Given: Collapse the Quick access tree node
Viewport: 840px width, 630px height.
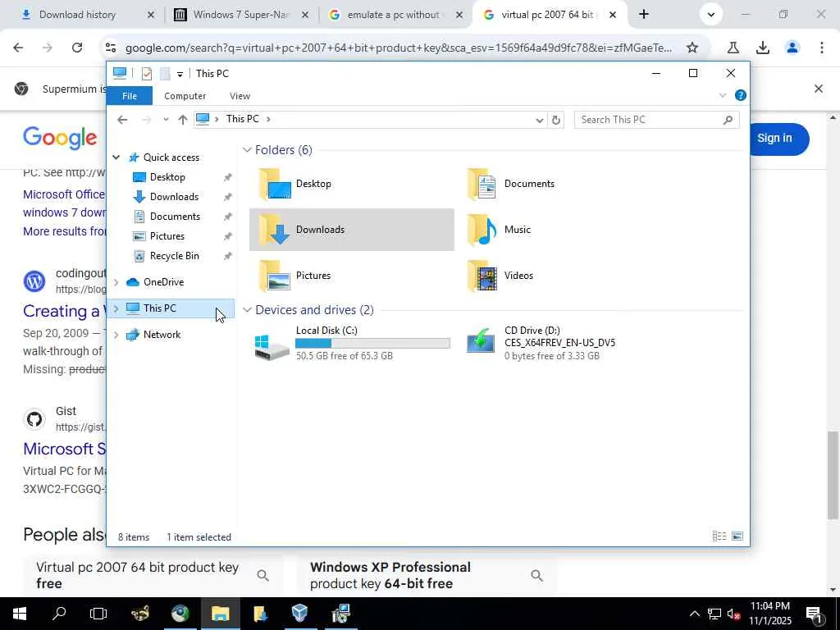Looking at the screenshot, I should point(116,157).
